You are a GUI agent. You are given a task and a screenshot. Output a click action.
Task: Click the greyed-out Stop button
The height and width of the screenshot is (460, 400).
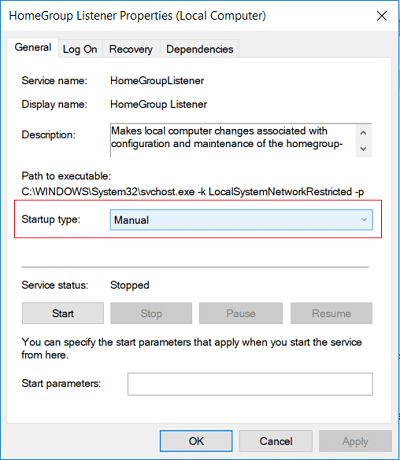pyautogui.click(x=151, y=313)
